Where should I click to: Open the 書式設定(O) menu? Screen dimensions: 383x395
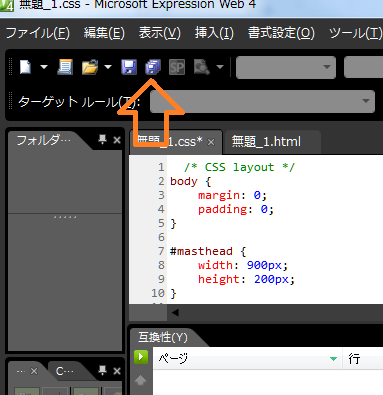pyautogui.click(x=281, y=33)
